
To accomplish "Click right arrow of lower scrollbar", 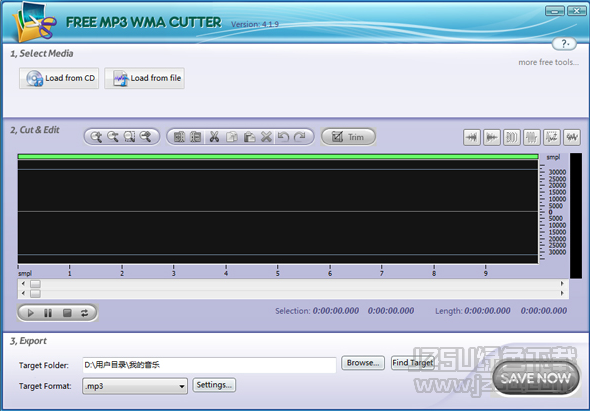I will pos(562,293).
